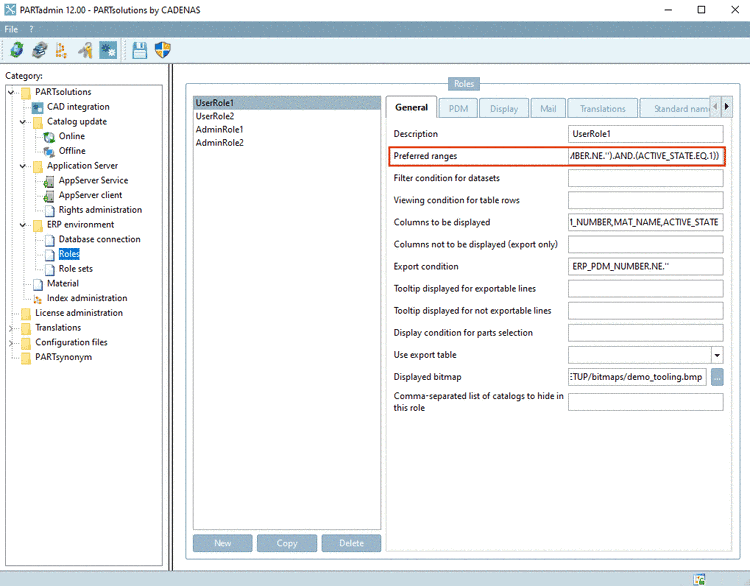
Task: Click Columns to be displayed field
Action: 646,222
